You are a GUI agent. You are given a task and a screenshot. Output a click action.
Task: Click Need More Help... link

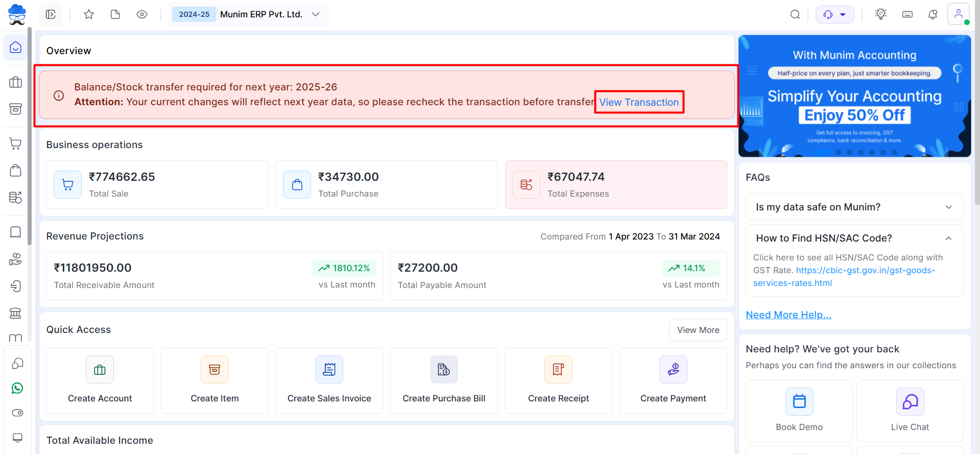(788, 315)
